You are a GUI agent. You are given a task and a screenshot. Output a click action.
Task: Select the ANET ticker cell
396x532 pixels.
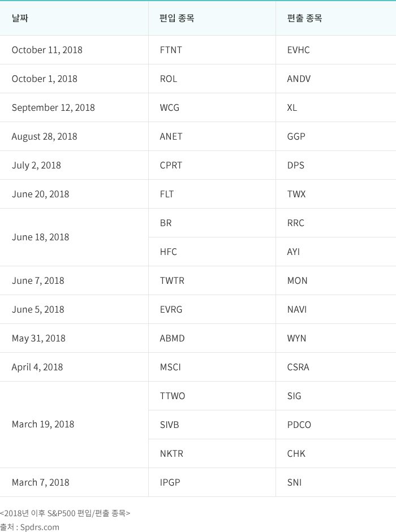pyautogui.click(x=171, y=136)
